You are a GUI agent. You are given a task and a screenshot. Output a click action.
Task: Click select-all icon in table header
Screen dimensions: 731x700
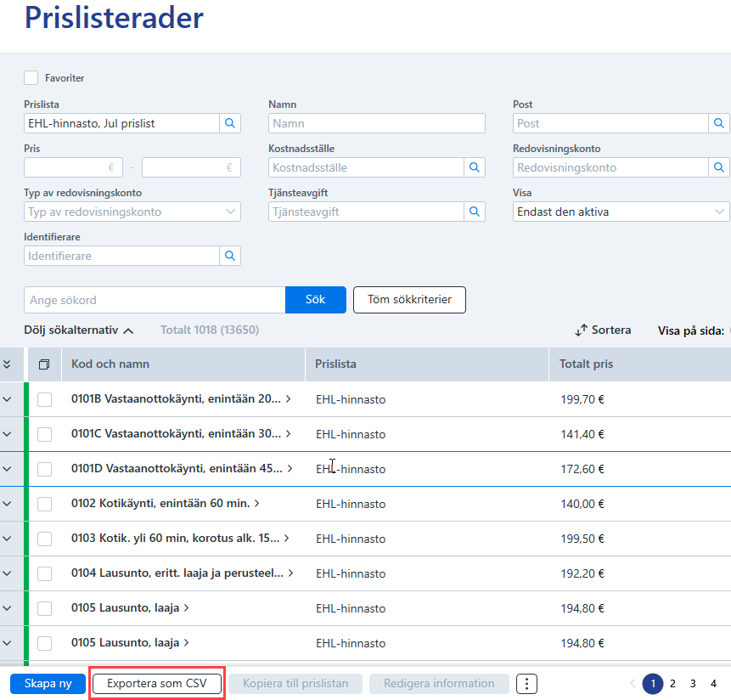pos(44,364)
